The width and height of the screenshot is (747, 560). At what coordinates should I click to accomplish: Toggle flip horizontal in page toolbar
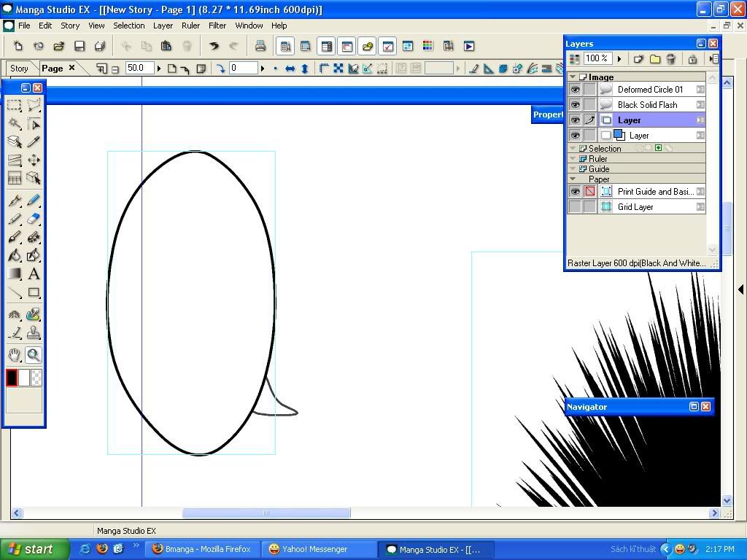coord(290,69)
